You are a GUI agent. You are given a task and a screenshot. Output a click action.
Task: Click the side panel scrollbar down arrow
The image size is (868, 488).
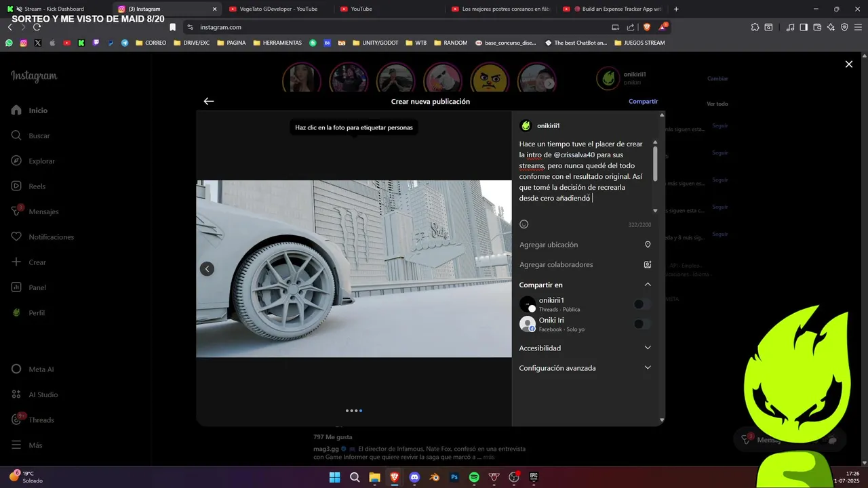tap(662, 421)
